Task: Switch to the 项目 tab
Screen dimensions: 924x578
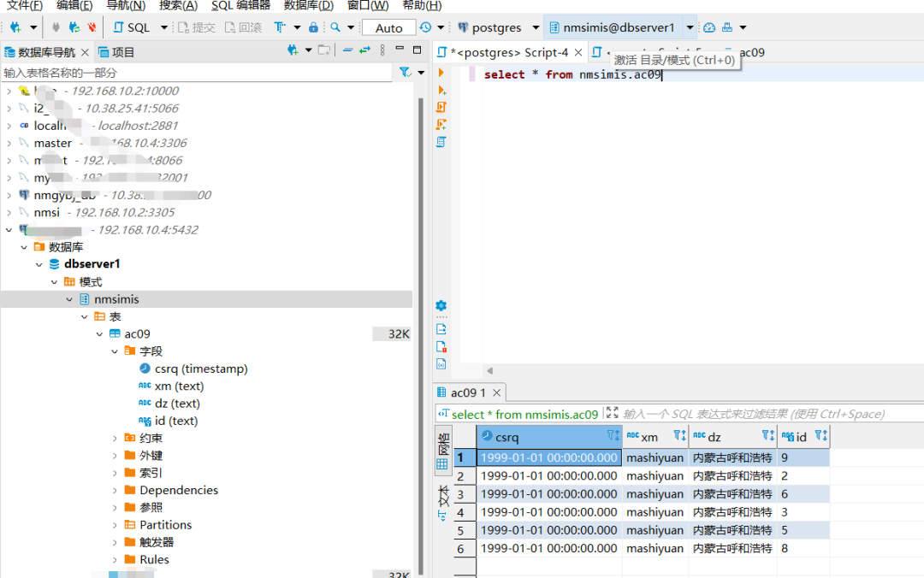Action: point(116,52)
